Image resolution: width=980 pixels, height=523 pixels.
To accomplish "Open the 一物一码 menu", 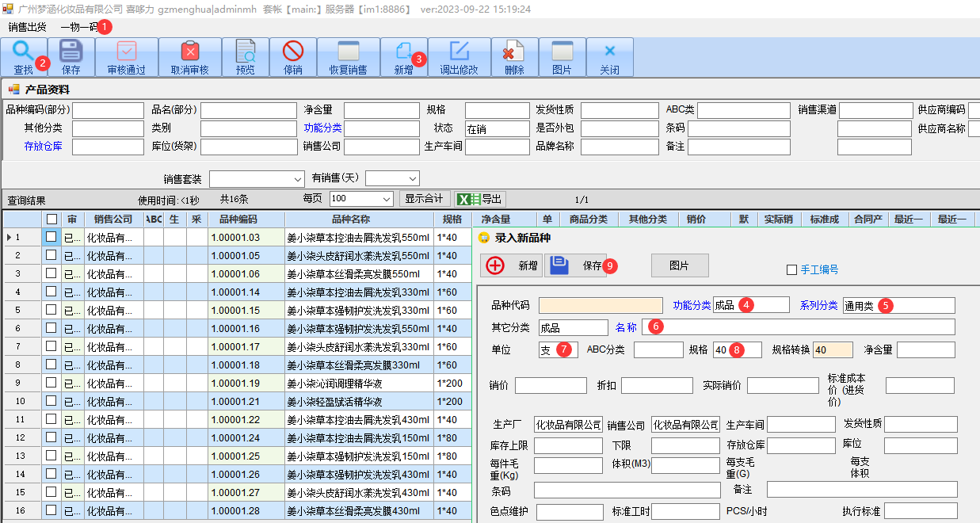I will coord(78,27).
